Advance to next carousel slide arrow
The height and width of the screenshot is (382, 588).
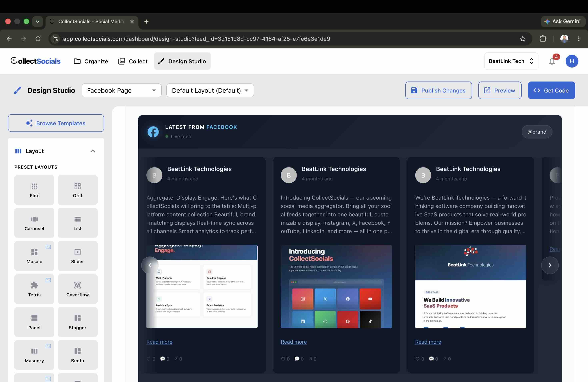(x=550, y=265)
